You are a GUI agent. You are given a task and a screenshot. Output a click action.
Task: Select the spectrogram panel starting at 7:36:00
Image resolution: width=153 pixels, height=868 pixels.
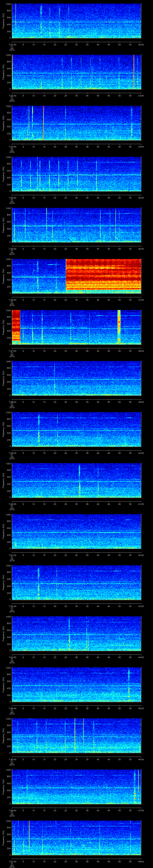[77, 276]
